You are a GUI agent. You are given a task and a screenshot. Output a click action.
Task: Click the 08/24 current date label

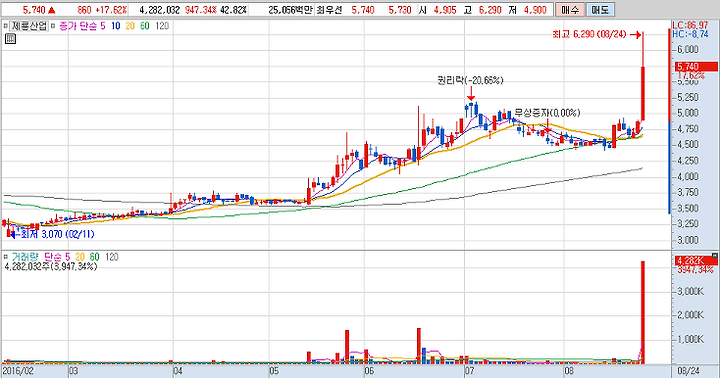[x=689, y=371]
